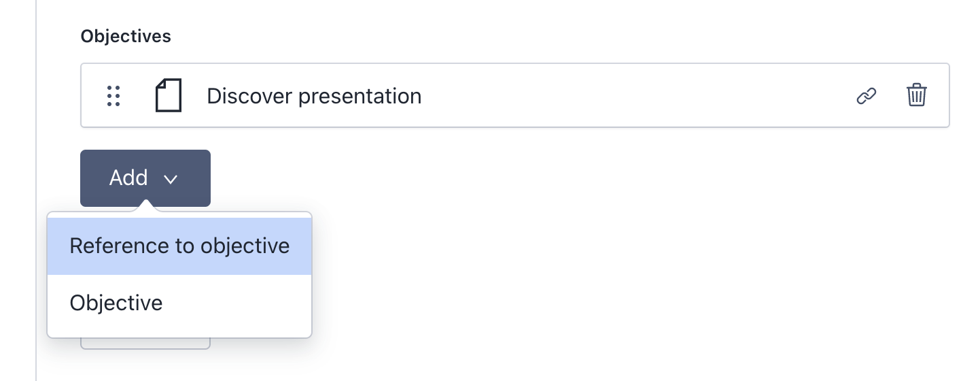Delete Discover presentation with the trash icon
This screenshot has height=381, width=980.
[x=917, y=95]
